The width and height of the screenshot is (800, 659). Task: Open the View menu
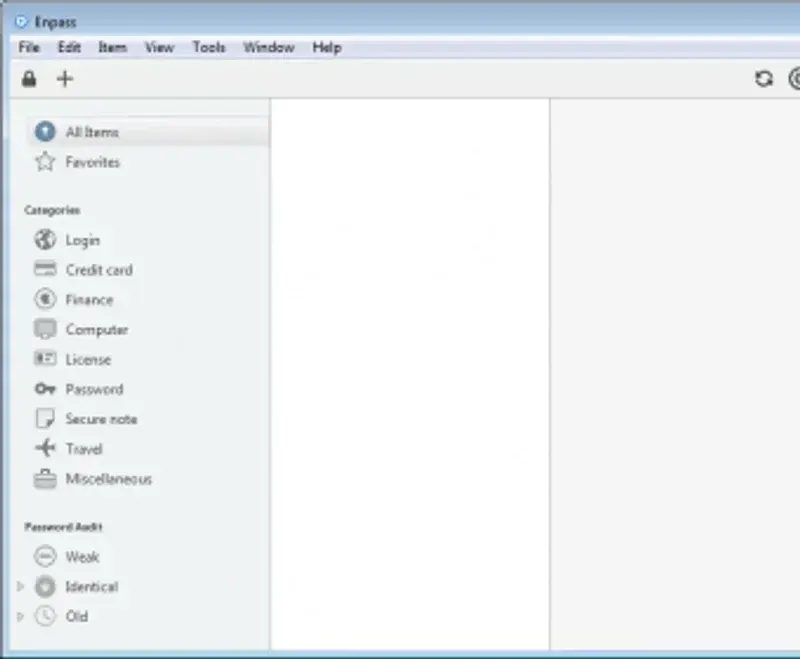[x=159, y=47]
